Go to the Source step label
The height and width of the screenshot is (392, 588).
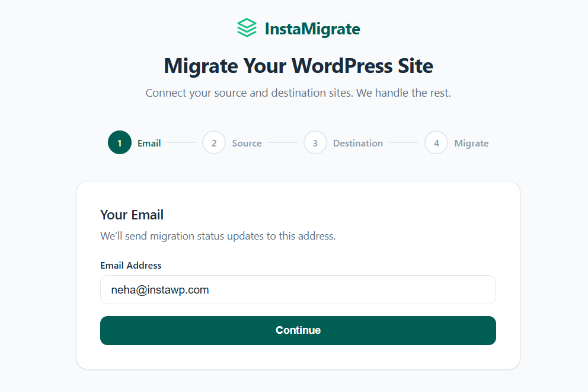pyautogui.click(x=247, y=144)
